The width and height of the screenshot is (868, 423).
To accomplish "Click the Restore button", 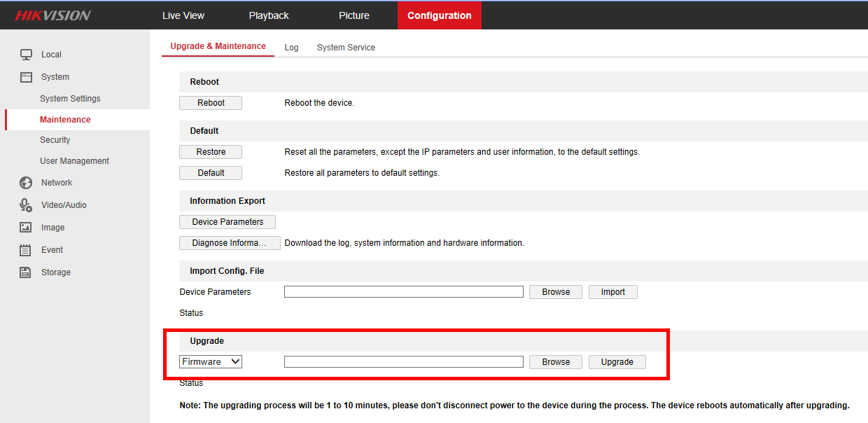I will [211, 152].
